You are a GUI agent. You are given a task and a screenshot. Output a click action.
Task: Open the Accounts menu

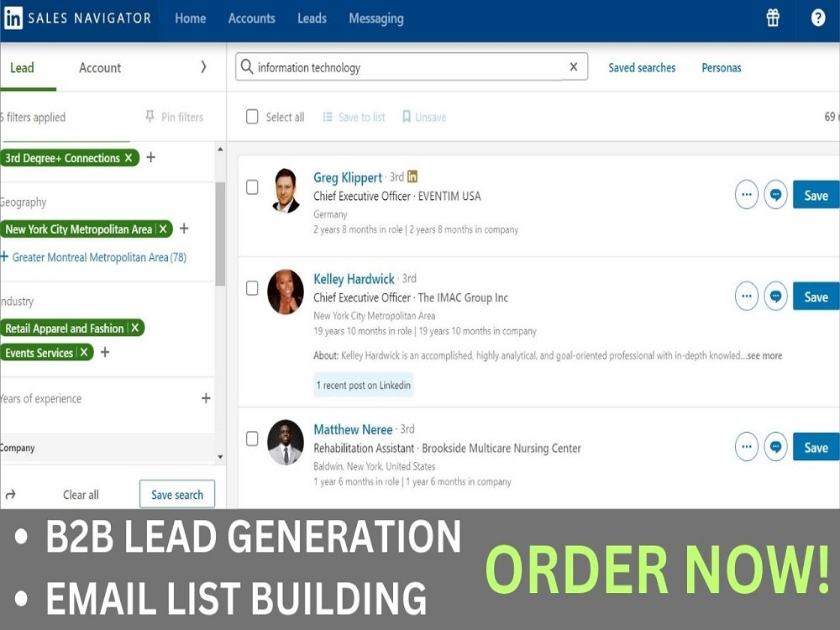click(x=251, y=18)
